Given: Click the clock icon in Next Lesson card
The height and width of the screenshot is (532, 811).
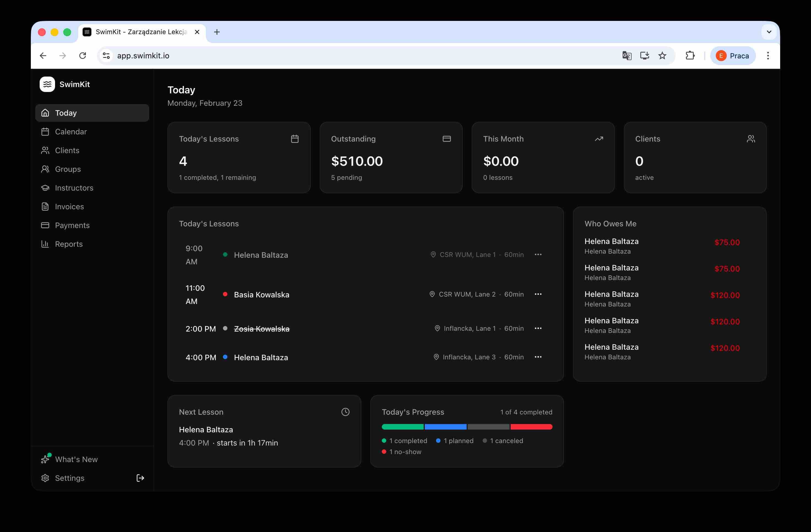Looking at the screenshot, I should pos(345,412).
